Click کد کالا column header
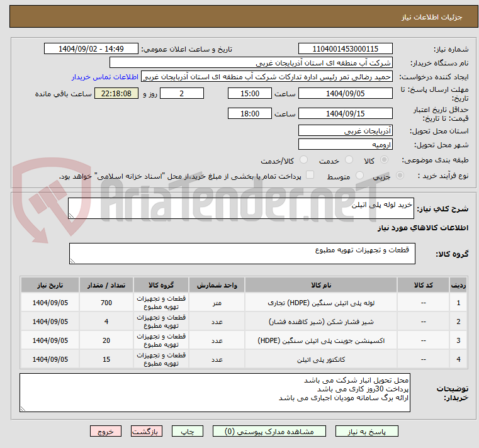This screenshot has width=479, height=448. pyautogui.click(x=423, y=285)
